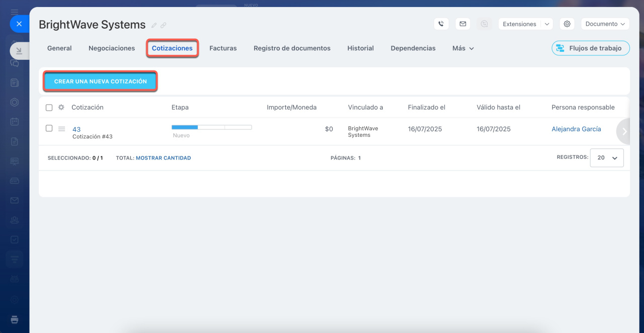Sort by Importe/Moneda column header
This screenshot has height=333, width=644.
(x=292, y=107)
